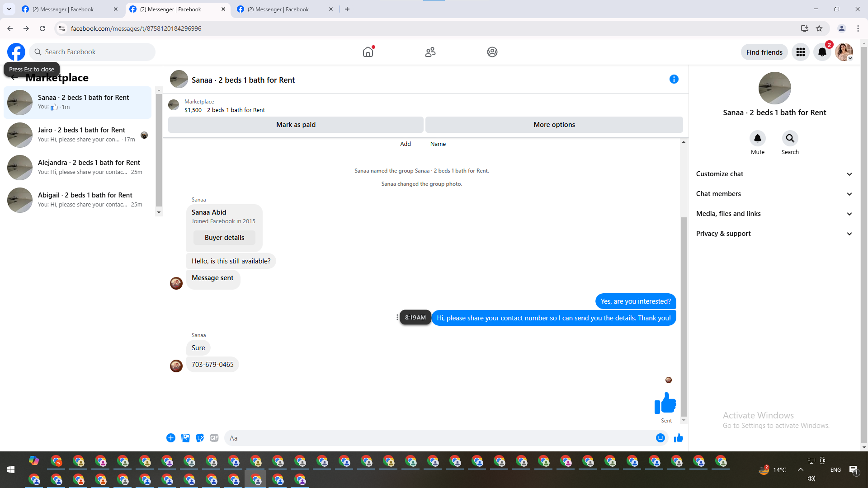Switch to the third Messenger tab
The height and width of the screenshot is (488, 868).
point(284,9)
